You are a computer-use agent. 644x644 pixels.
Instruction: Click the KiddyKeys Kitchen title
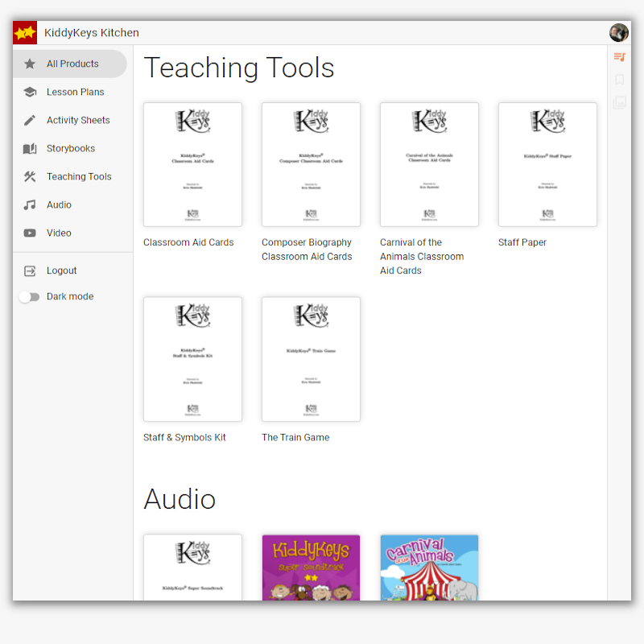click(x=92, y=33)
